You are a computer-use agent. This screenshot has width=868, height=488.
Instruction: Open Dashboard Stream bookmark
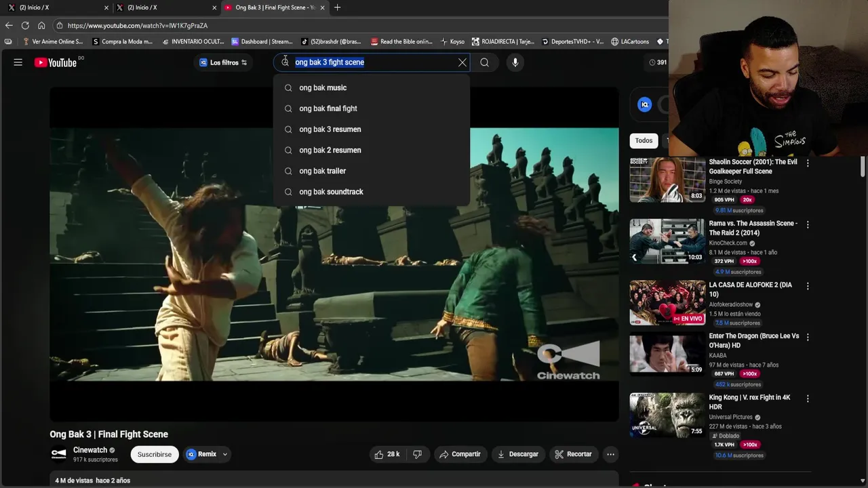(262, 41)
